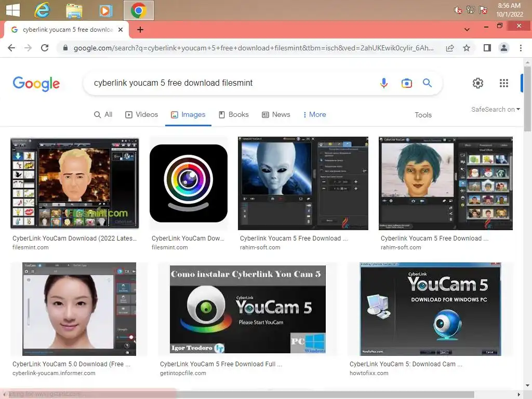Image resolution: width=532 pixels, height=399 pixels.
Task: Click the taskbar clock showing 8:56 AM
Action: pos(509,10)
